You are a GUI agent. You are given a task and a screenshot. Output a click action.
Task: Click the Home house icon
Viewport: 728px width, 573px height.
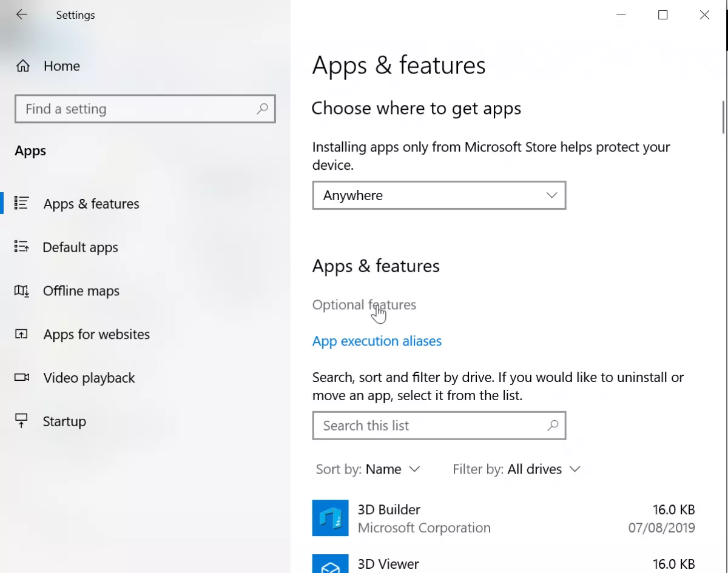point(23,66)
